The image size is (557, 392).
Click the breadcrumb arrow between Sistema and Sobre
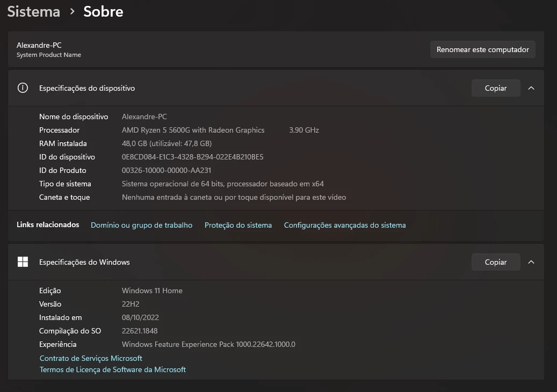point(72,12)
